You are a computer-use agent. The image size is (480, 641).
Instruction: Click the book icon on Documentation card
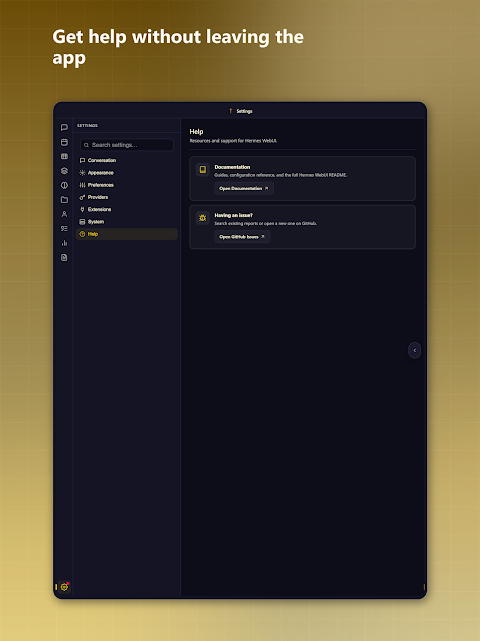203,169
